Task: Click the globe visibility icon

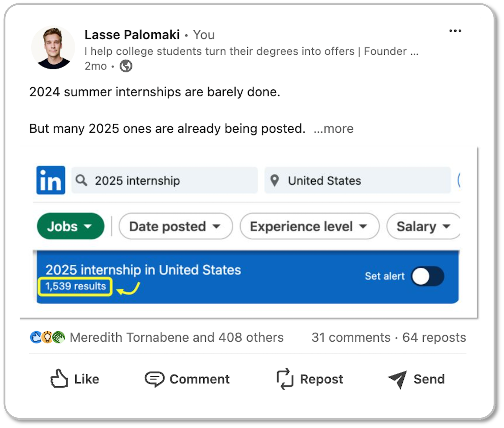Action: (126, 66)
